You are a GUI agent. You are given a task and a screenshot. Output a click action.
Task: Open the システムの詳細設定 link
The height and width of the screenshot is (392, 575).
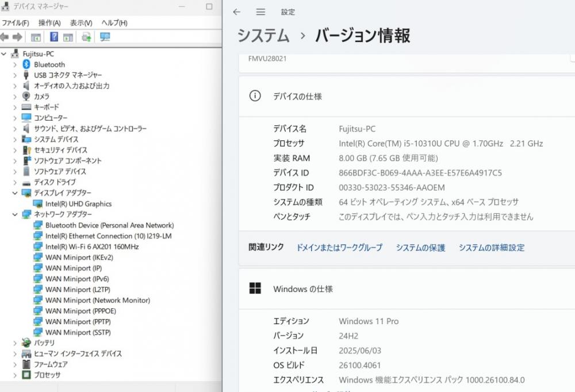click(x=492, y=248)
